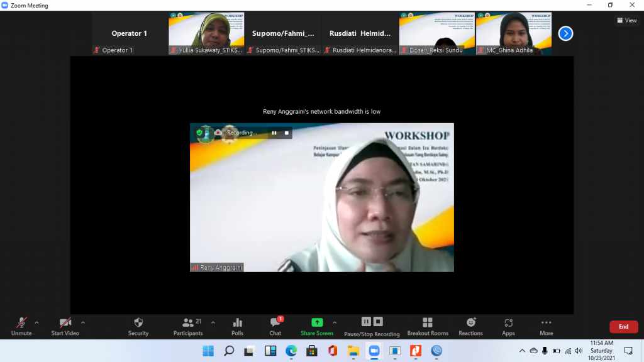Open the Security shield options
The image size is (644, 362).
[x=138, y=326]
